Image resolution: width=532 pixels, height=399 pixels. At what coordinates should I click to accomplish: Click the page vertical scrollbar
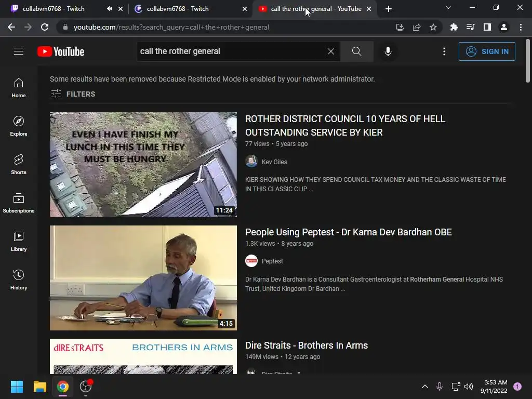(528, 61)
